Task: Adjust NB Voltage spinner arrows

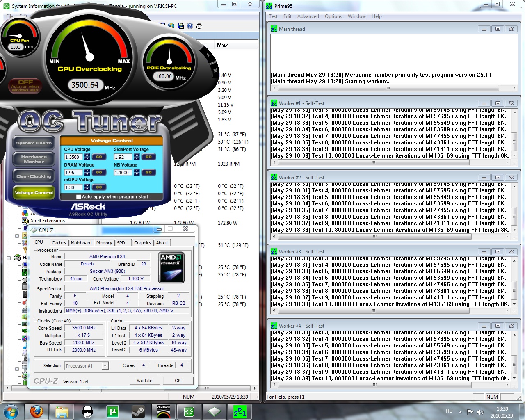Action: 137,172
